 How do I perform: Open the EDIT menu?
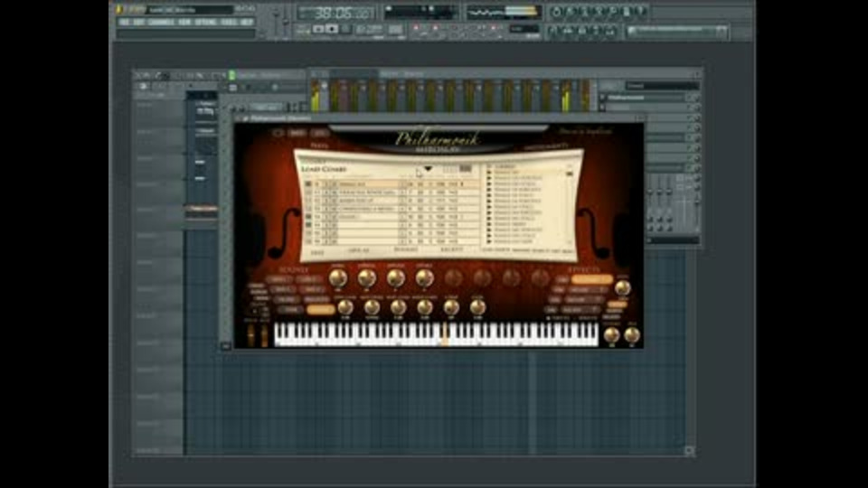138,22
